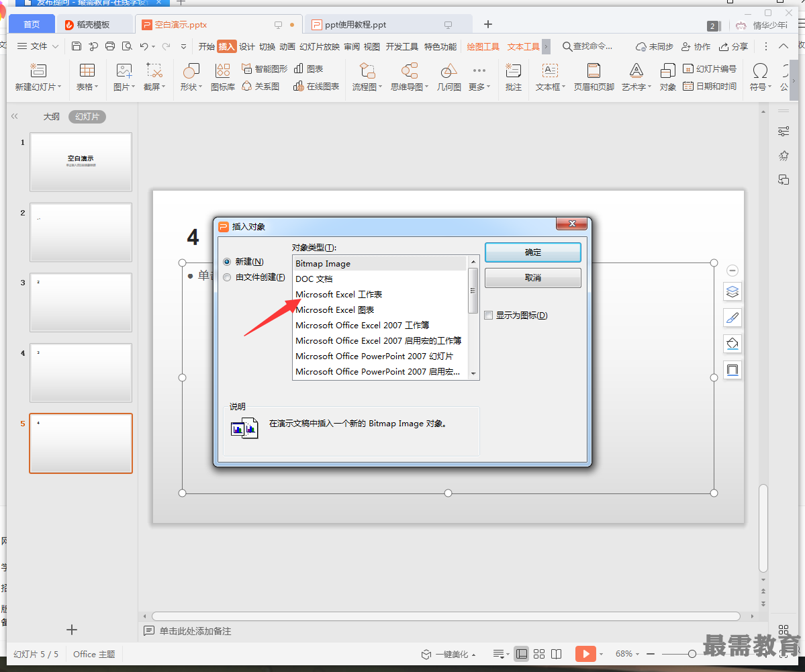Click the collapse minus icon beside slide
This screenshot has width=805, height=672.
click(x=732, y=271)
